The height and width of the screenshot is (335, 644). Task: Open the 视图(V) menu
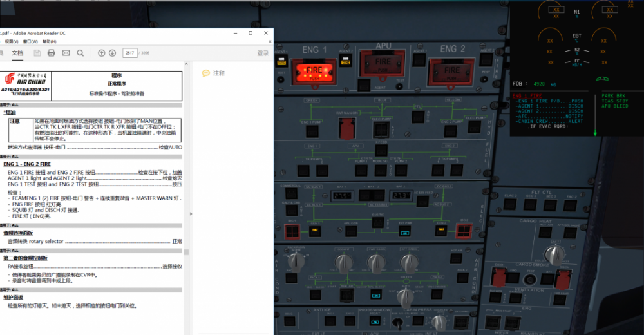coord(11,41)
